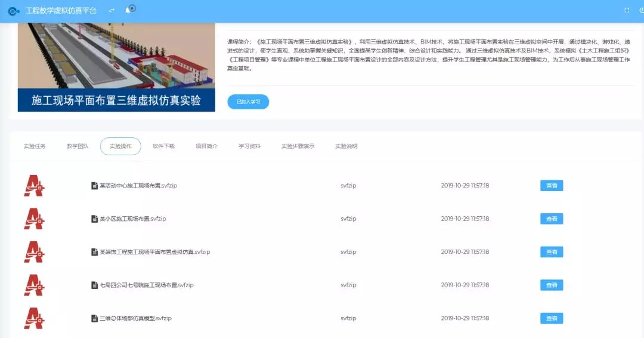Click the 课程简介 description paragraph

pyautogui.click(x=428, y=55)
